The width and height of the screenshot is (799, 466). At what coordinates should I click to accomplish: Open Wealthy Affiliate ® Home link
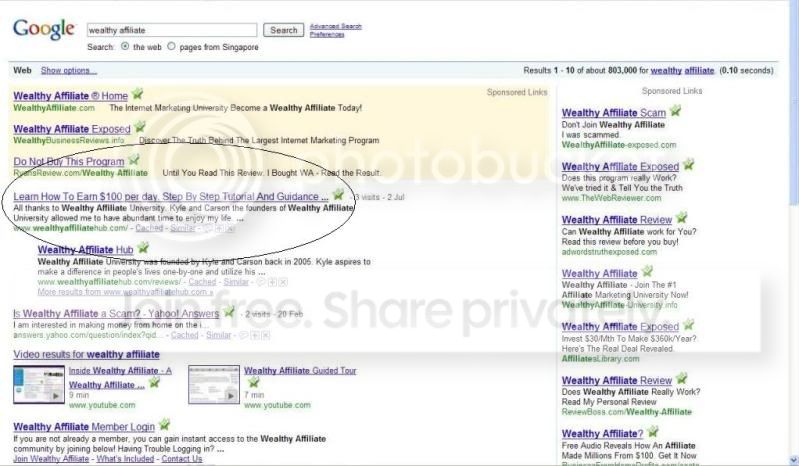coord(70,96)
